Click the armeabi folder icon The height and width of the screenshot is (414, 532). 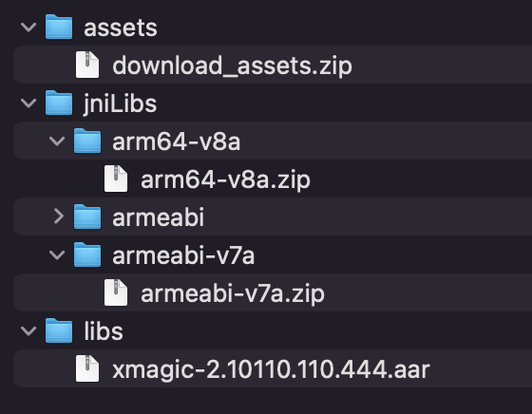(x=87, y=216)
